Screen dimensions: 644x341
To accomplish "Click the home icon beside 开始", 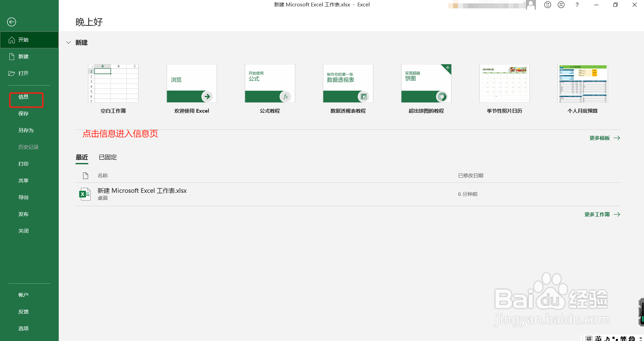I will (12, 40).
